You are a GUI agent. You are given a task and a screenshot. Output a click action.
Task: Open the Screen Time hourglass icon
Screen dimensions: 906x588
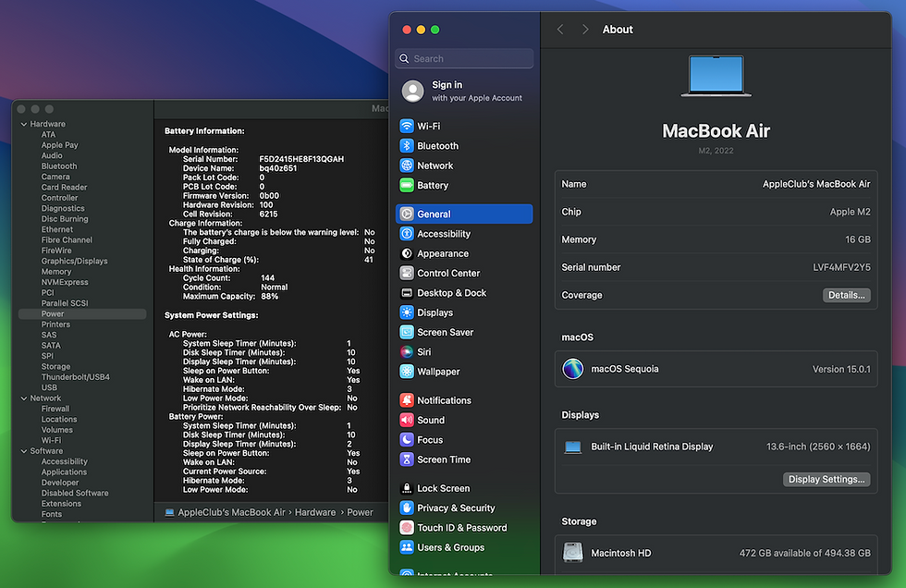click(407, 459)
